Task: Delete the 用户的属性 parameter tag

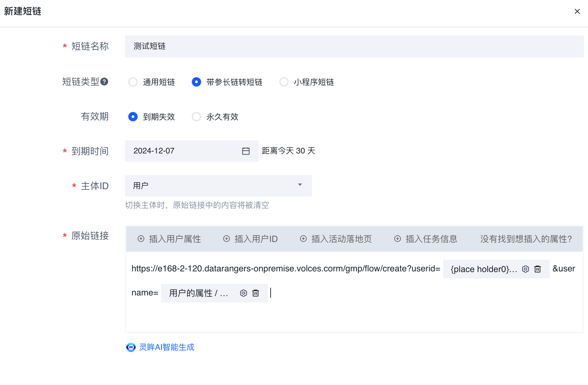Action: coord(256,293)
